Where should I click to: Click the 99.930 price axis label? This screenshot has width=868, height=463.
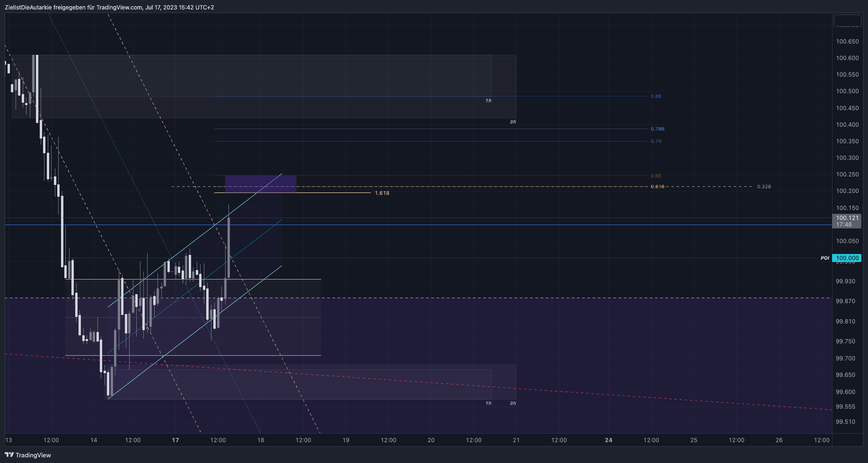click(845, 281)
